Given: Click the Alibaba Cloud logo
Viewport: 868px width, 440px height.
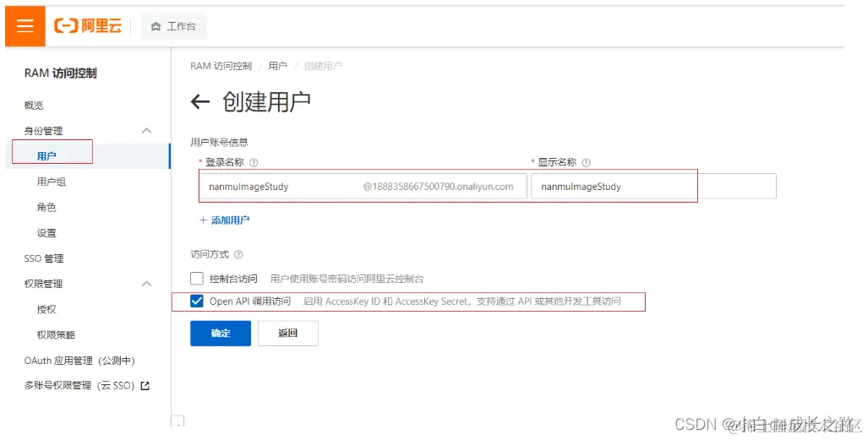Looking at the screenshot, I should coord(87,25).
